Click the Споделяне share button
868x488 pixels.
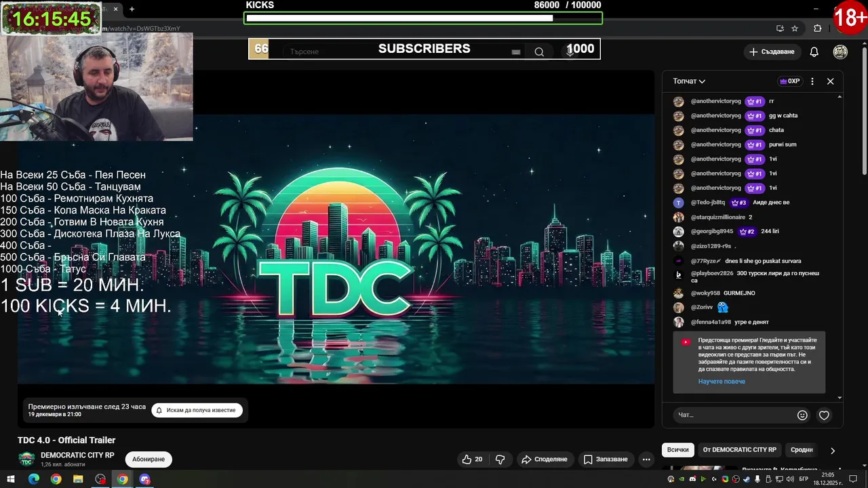(544, 459)
